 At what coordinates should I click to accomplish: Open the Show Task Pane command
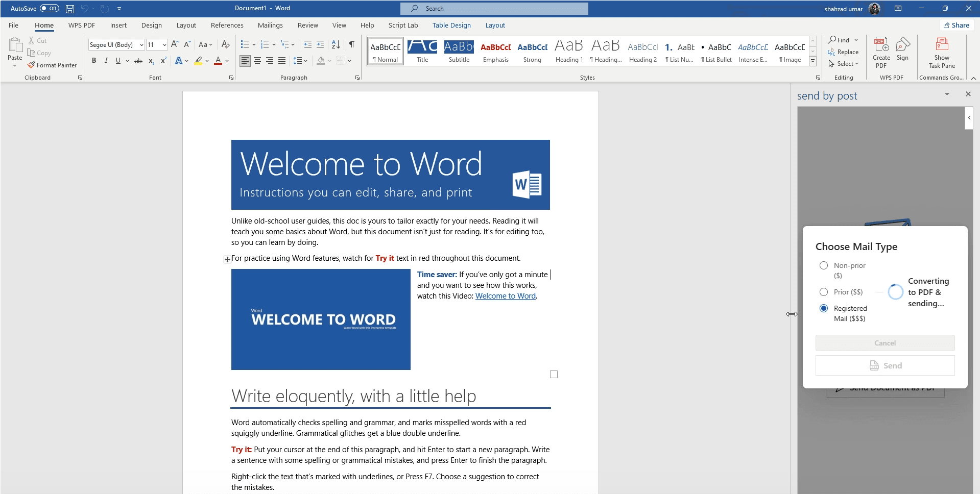[942, 53]
